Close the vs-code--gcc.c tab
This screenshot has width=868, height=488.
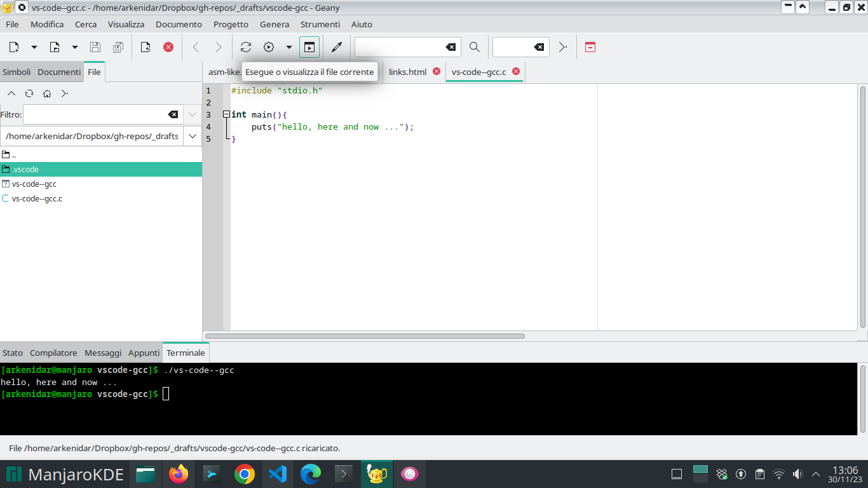click(516, 71)
